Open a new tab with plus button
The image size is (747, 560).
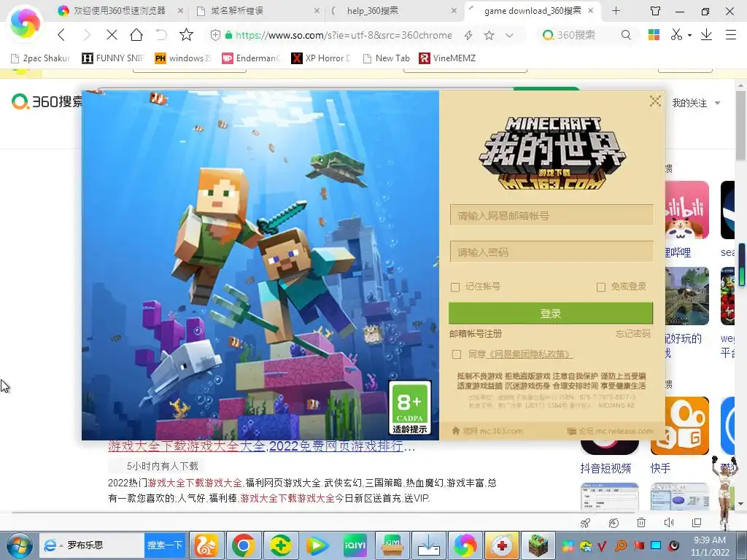pyautogui.click(x=616, y=10)
